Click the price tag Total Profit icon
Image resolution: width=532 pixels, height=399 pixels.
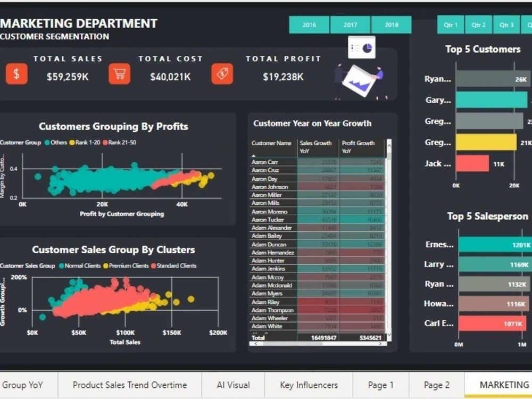pyautogui.click(x=222, y=74)
